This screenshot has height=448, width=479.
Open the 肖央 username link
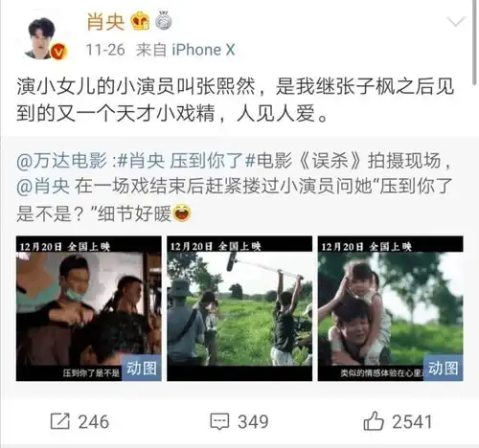[x=105, y=21]
